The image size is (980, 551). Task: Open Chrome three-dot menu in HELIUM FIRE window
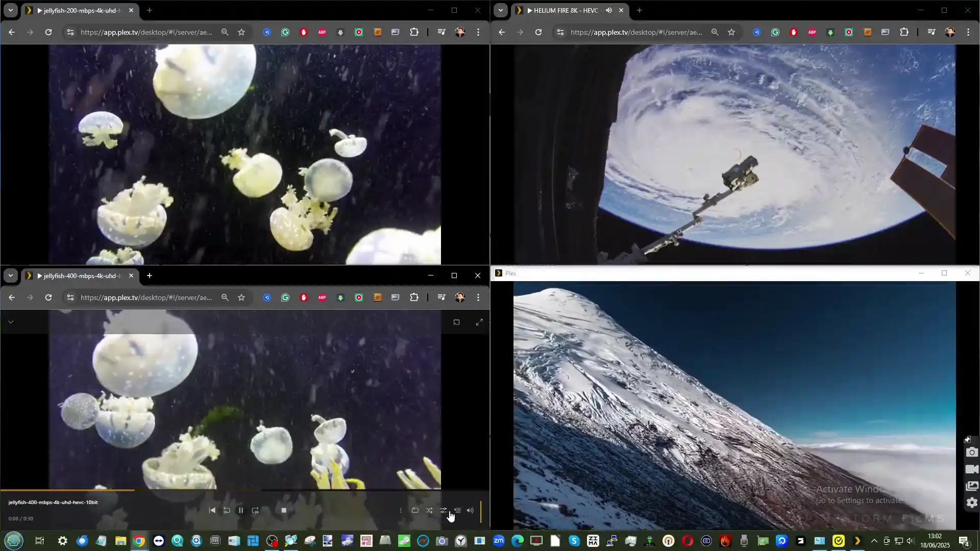click(968, 32)
